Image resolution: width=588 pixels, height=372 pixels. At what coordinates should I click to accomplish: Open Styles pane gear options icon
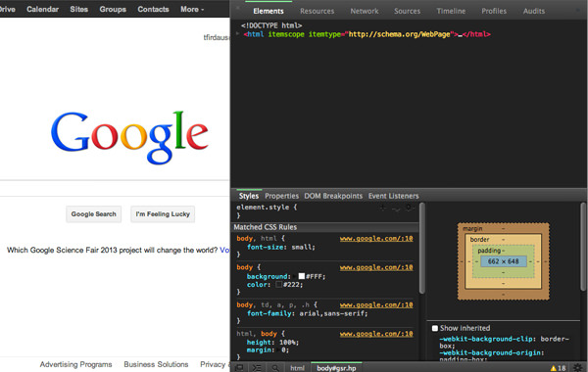409,208
